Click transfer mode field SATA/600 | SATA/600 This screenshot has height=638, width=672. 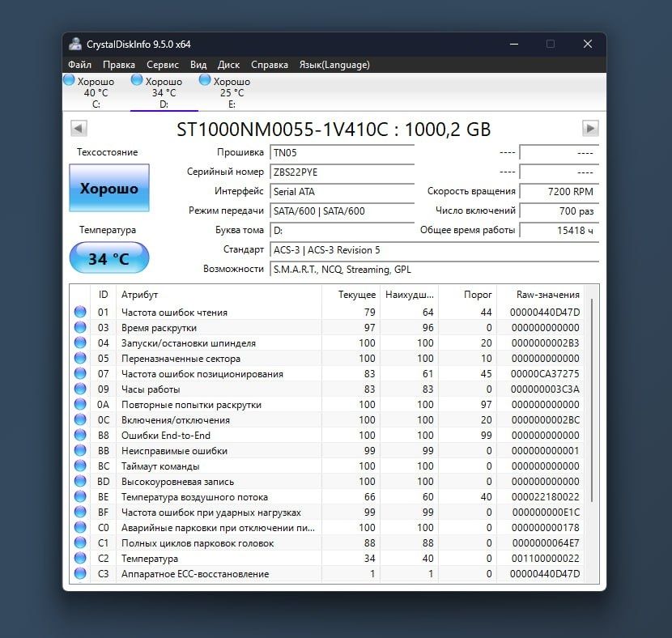coord(342,211)
